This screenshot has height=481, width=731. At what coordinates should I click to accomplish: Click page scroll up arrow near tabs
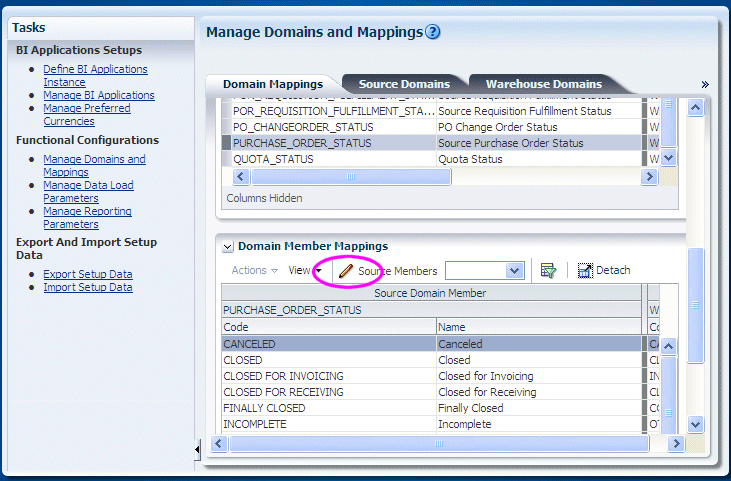[695, 108]
